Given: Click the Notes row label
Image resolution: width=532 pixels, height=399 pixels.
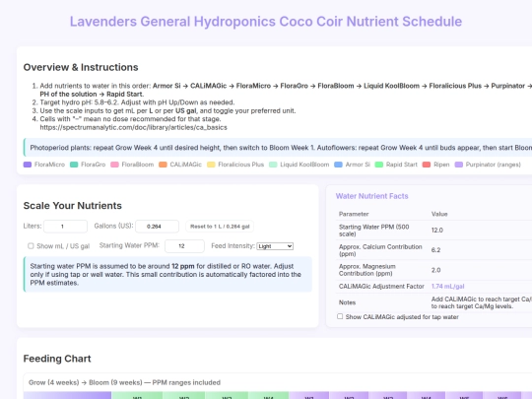Looking at the screenshot, I should 347,302.
